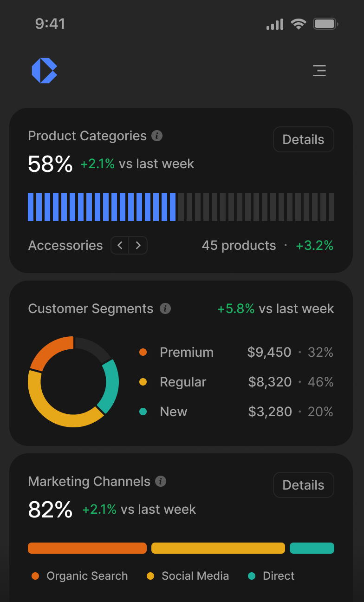The height and width of the screenshot is (602, 364).
Task: Click the Product Categories segmented progress bar
Action: (181, 207)
